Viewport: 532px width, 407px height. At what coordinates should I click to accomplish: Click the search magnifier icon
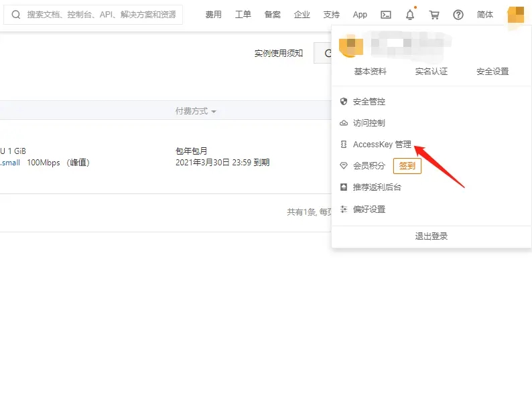point(16,15)
